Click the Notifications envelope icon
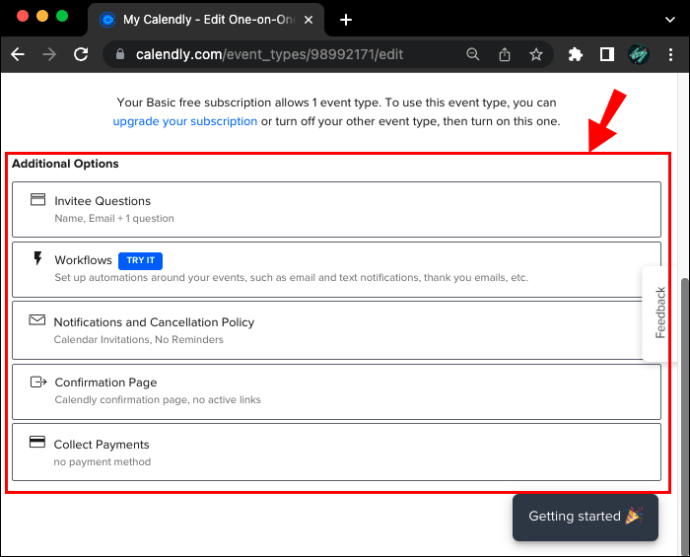 [x=37, y=320]
